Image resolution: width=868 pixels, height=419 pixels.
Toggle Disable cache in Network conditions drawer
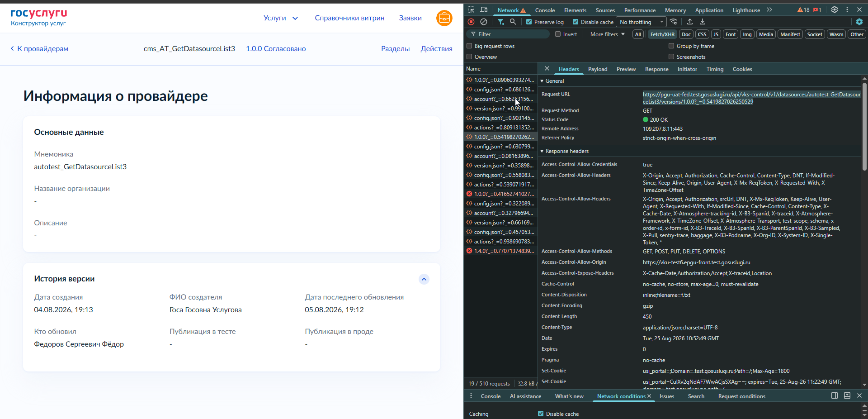(541, 414)
